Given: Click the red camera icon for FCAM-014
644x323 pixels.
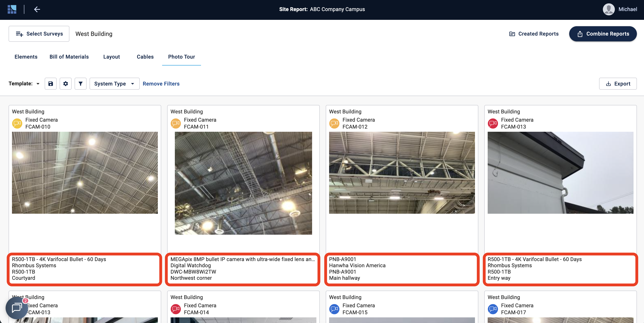Looking at the screenshot, I should point(176,309).
